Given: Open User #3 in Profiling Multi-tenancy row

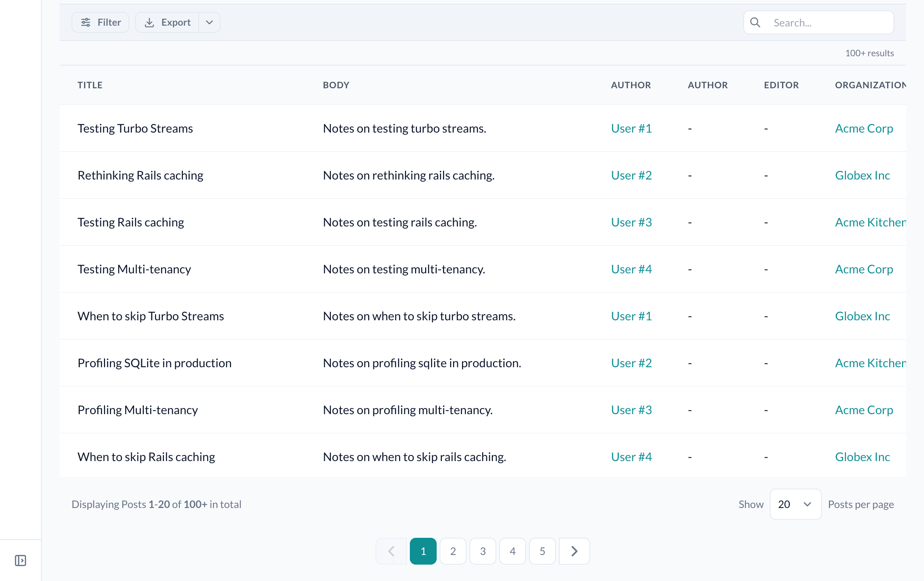Looking at the screenshot, I should (x=631, y=410).
